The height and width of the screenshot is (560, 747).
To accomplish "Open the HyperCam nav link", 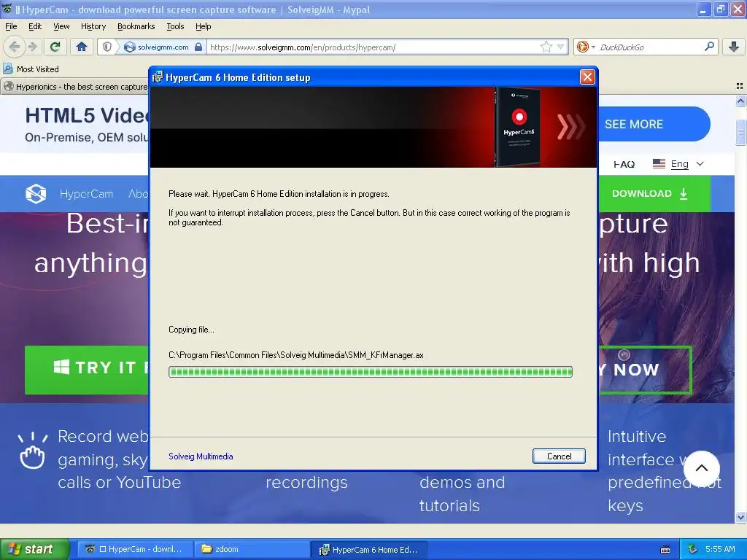I will coord(86,194).
